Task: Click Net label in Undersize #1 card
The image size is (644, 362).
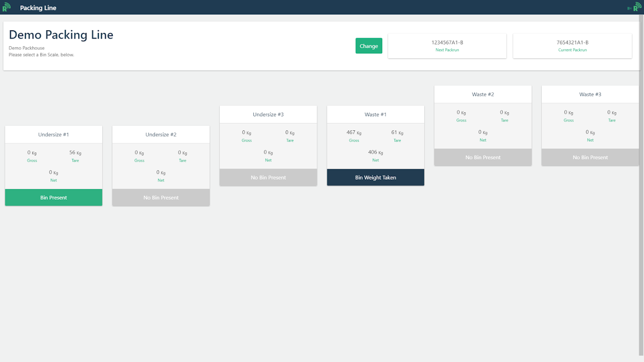Action: point(53,181)
